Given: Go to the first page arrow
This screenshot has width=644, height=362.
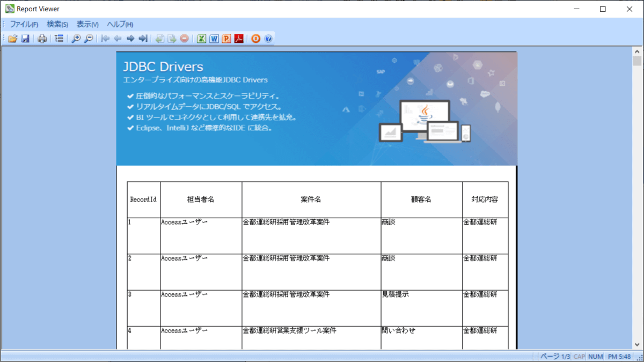Looking at the screenshot, I should coord(105,39).
